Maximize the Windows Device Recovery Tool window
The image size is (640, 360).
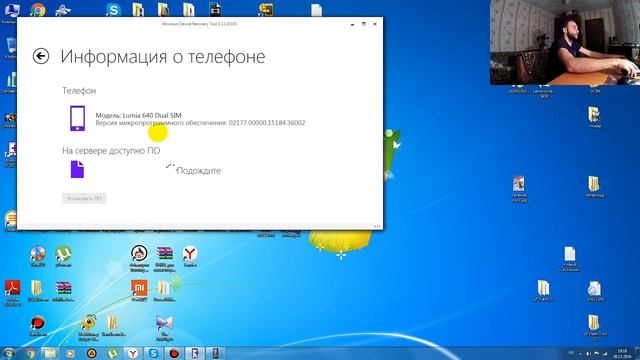click(364, 24)
